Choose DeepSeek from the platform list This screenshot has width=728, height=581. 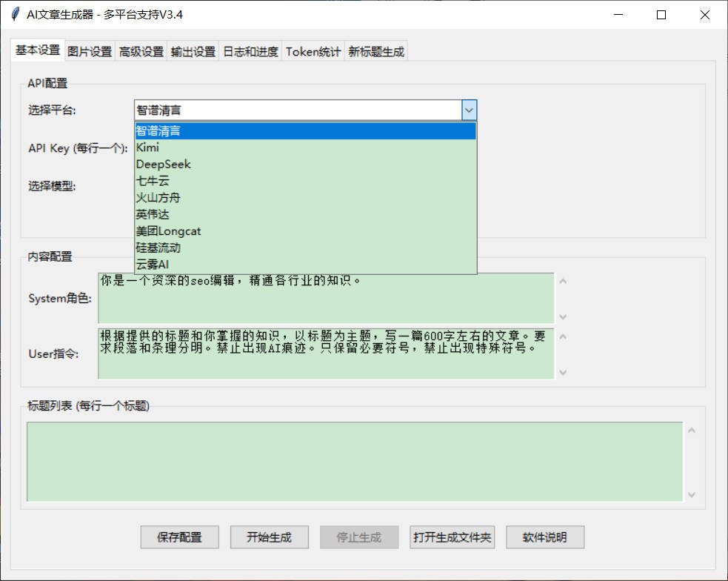(306, 165)
